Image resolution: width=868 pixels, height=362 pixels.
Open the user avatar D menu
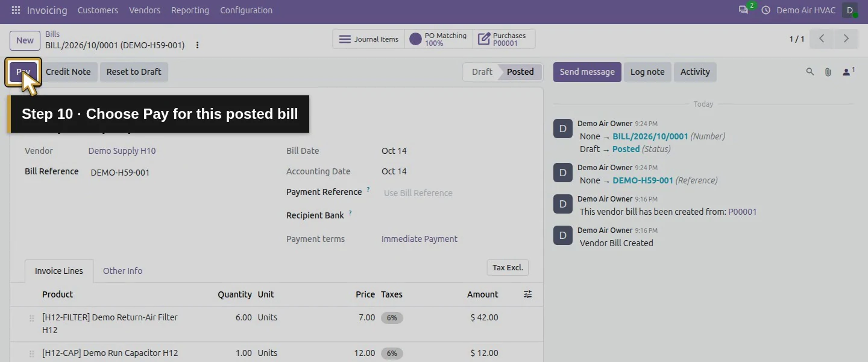click(850, 10)
